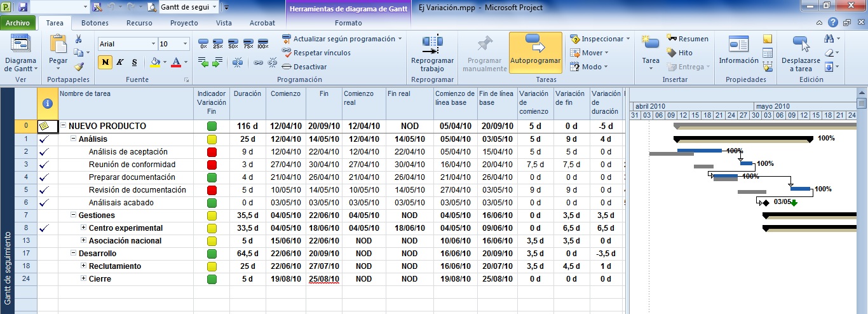Click the Tarea insert button
This screenshot has height=314, width=868.
coord(651,53)
